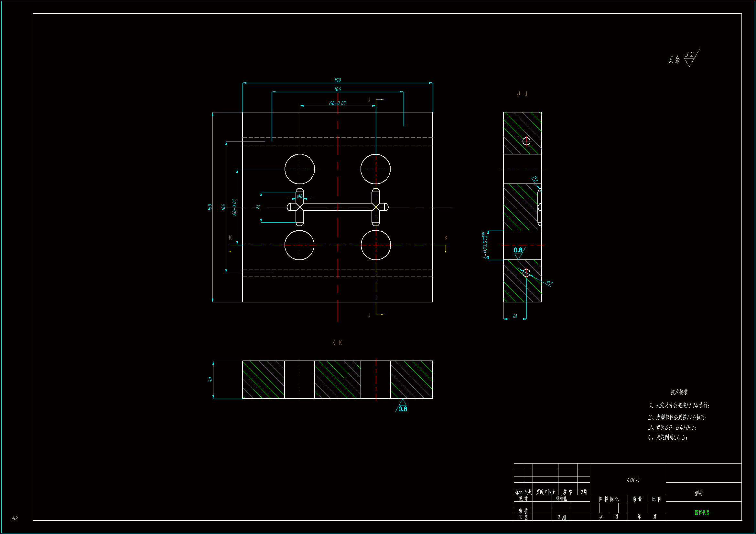Viewport: 756px width, 534px height.
Task: Select the 技术要求 heading text
Action: pos(679,392)
